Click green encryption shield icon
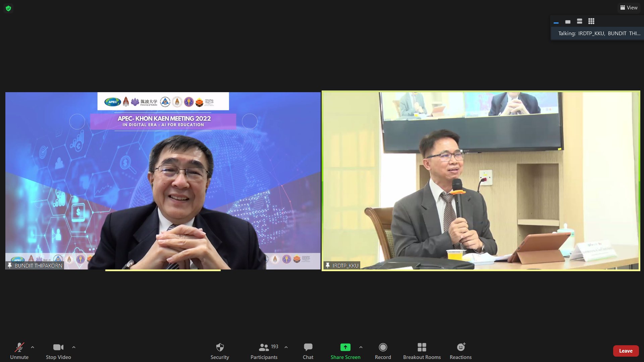644x362 pixels. (8, 8)
